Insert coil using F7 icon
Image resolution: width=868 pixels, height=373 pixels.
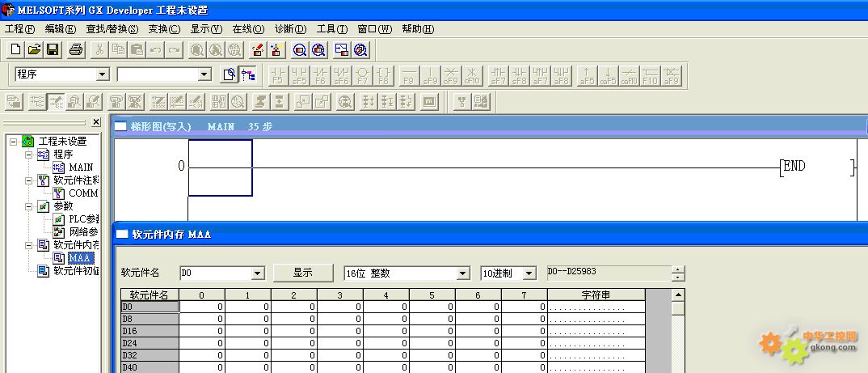(363, 75)
